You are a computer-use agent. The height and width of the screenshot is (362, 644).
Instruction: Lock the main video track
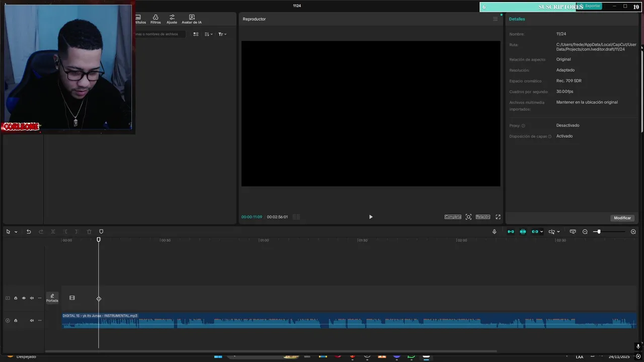(x=16, y=298)
